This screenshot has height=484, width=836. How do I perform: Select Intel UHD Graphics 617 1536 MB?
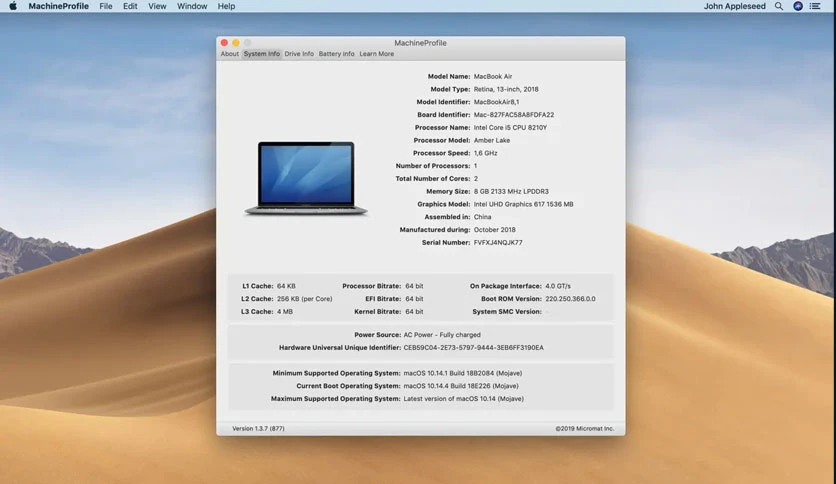coord(524,205)
